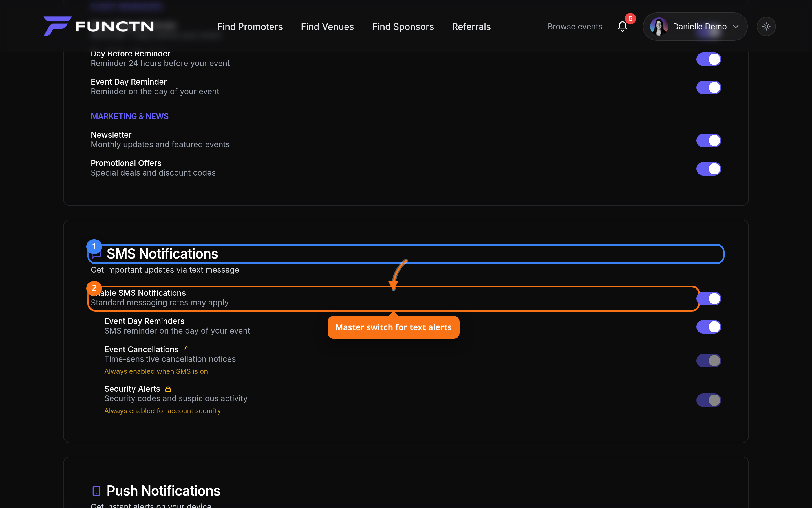Click the Browse events link
This screenshot has width=812, height=508.
575,27
